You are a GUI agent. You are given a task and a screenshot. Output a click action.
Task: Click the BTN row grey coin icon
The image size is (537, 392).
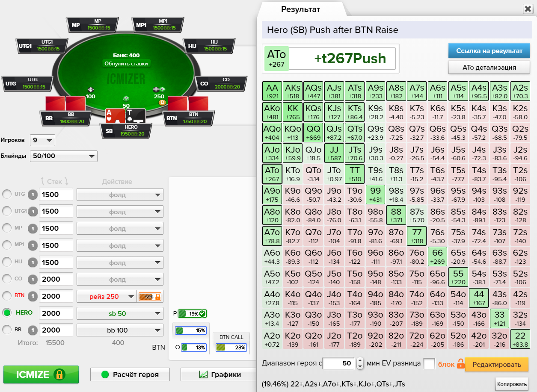33,296
